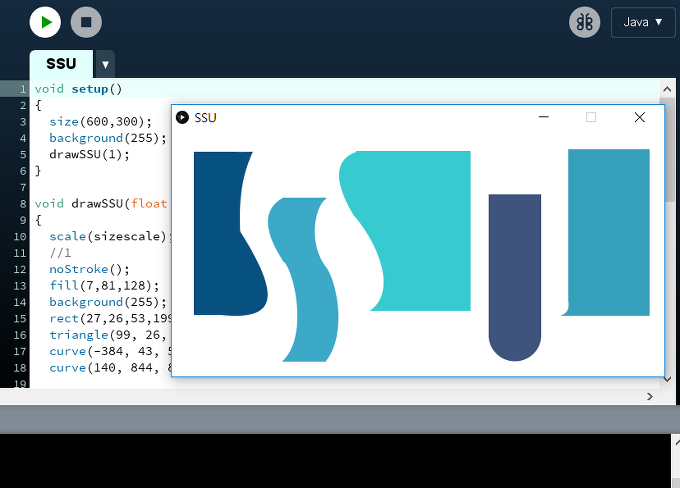Click the SSU sketch window icon
Image resolution: width=680 pixels, height=488 pixels.
point(182,118)
